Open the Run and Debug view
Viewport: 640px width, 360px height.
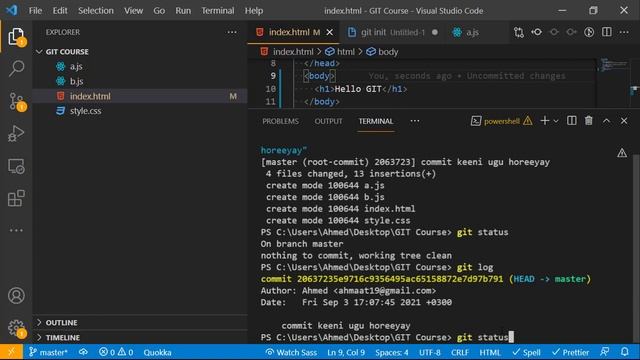pos(16,133)
